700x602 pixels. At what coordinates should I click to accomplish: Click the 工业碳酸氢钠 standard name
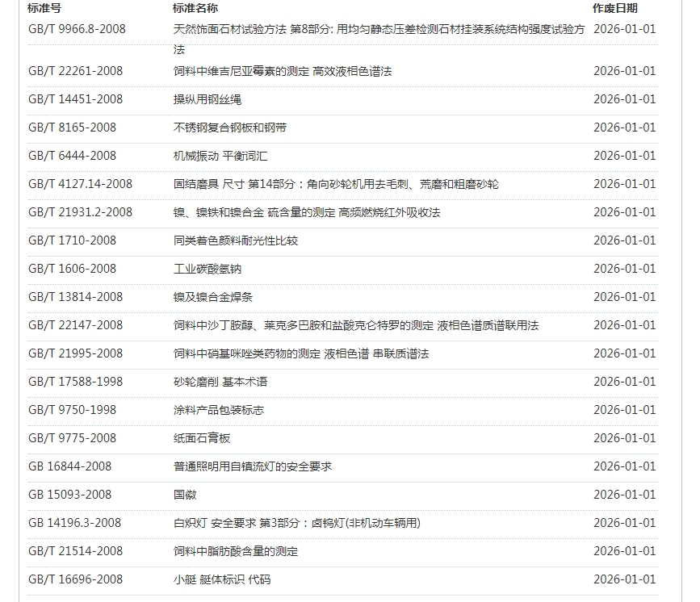(x=207, y=269)
